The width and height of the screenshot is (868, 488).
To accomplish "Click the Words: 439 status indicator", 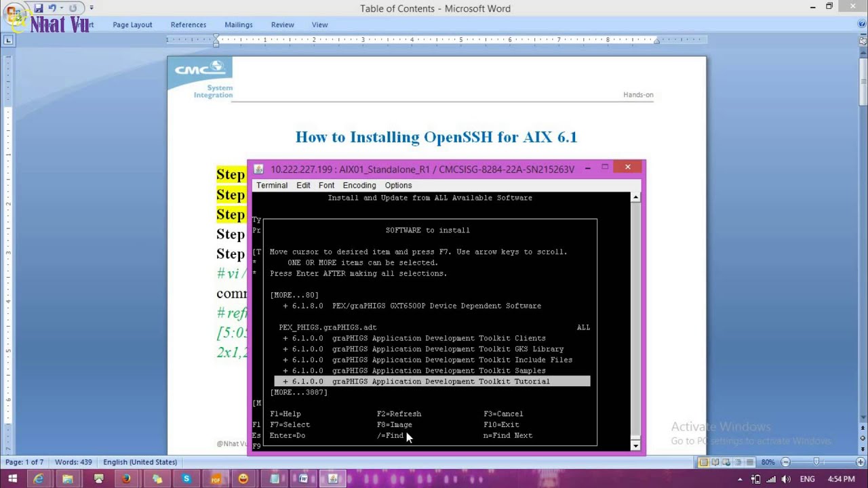I will (73, 462).
